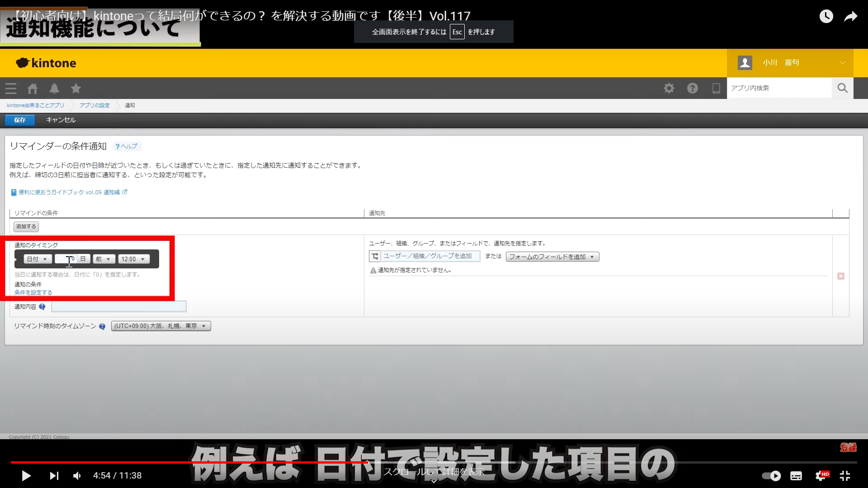This screenshot has width=868, height=488.
Task: Click the 保存 save button
Action: [x=20, y=120]
